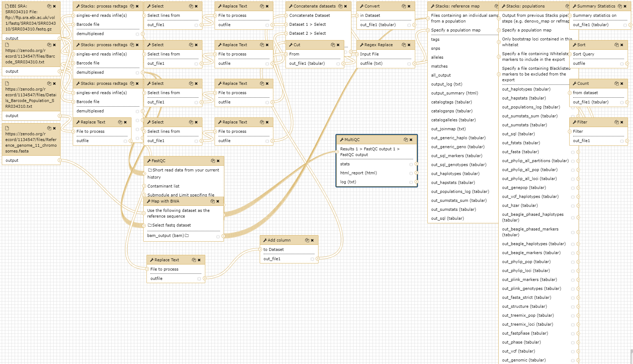This screenshot has height=364, width=633.
Task: Remove the Summary Statistics node
Action: pos(625,6)
